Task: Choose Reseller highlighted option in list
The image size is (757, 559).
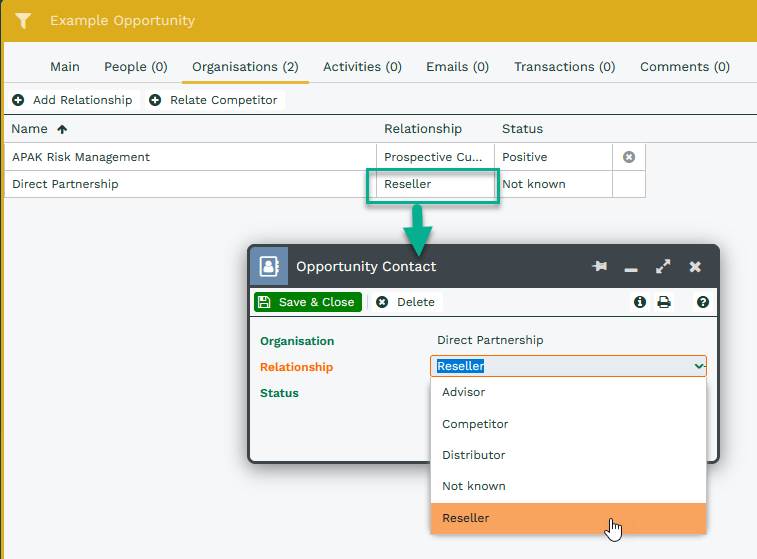Action: [x=568, y=518]
